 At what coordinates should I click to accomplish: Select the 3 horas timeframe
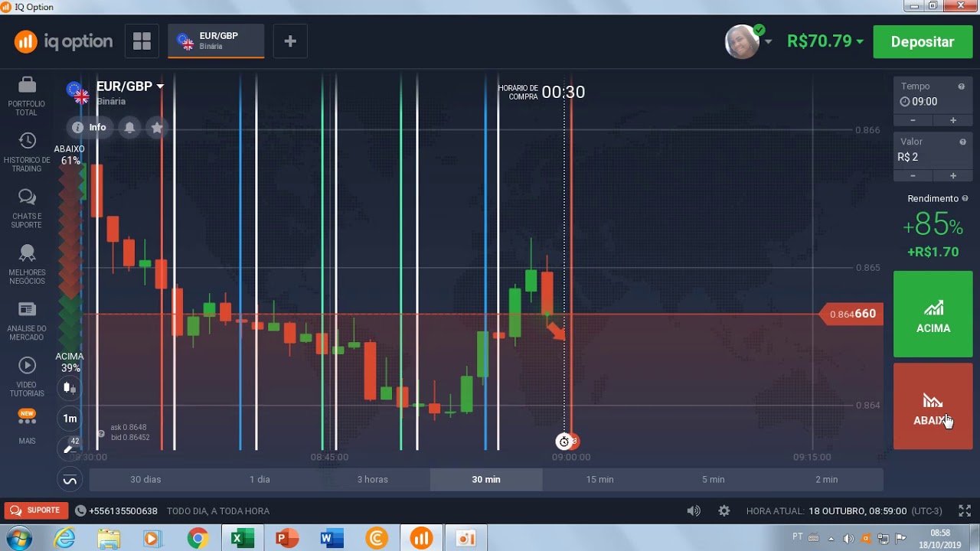click(x=373, y=479)
